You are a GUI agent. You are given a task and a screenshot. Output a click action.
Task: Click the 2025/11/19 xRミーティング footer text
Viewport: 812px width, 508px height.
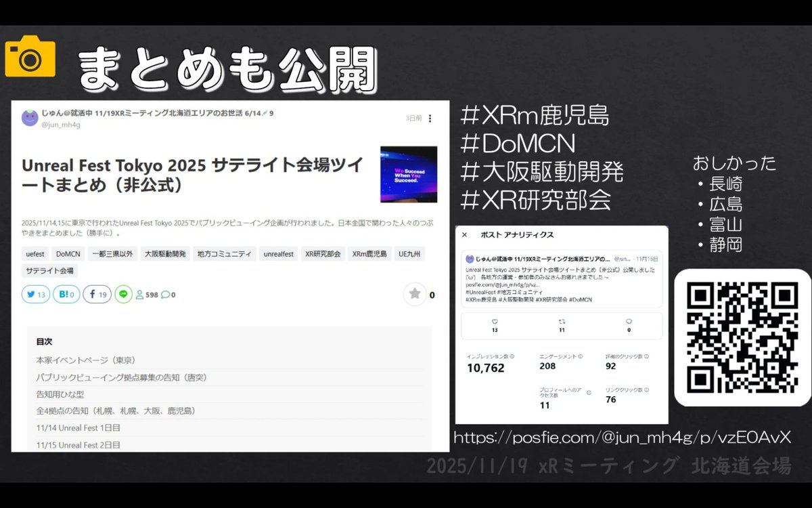[x=609, y=466]
